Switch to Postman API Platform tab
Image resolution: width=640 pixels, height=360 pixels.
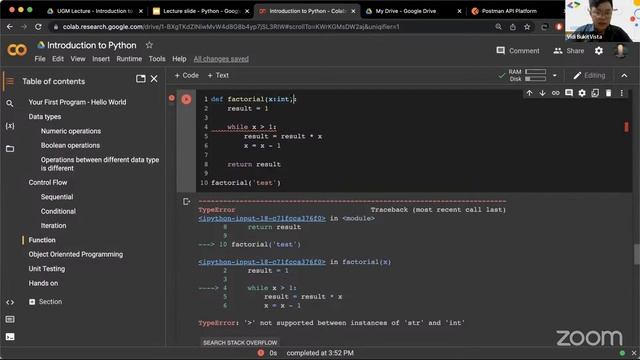click(x=509, y=11)
